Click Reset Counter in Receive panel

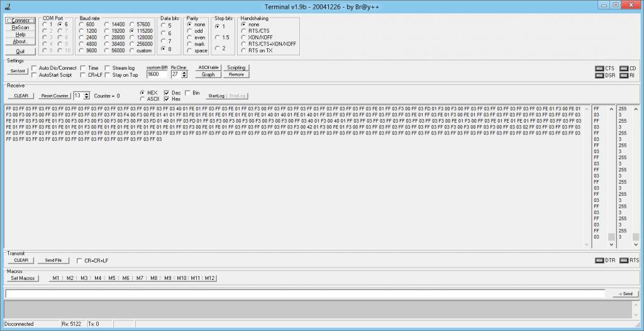pyautogui.click(x=54, y=96)
